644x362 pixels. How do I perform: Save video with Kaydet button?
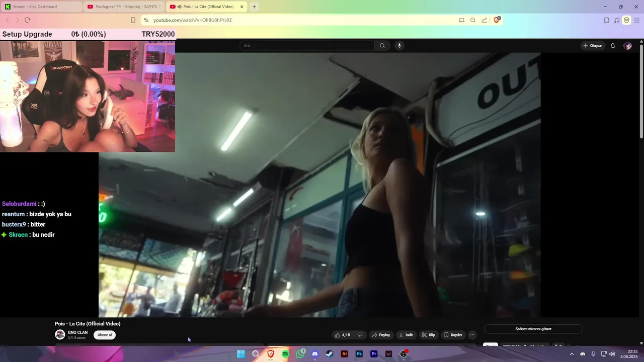(x=453, y=335)
